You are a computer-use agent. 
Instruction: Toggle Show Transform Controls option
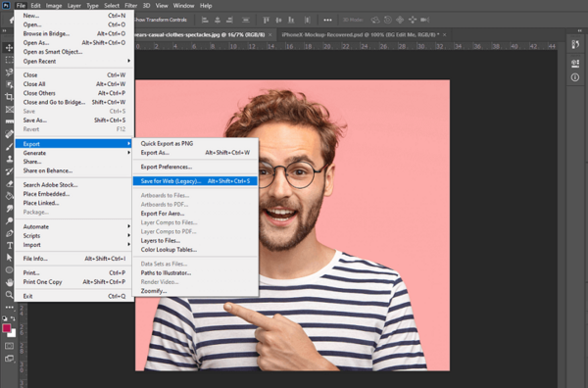[x=160, y=20]
